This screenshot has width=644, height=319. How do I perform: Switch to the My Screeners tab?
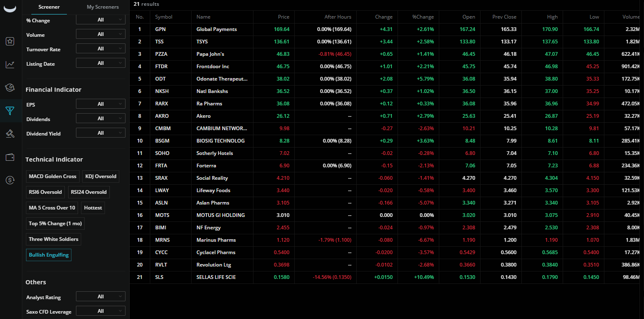pyautogui.click(x=103, y=7)
